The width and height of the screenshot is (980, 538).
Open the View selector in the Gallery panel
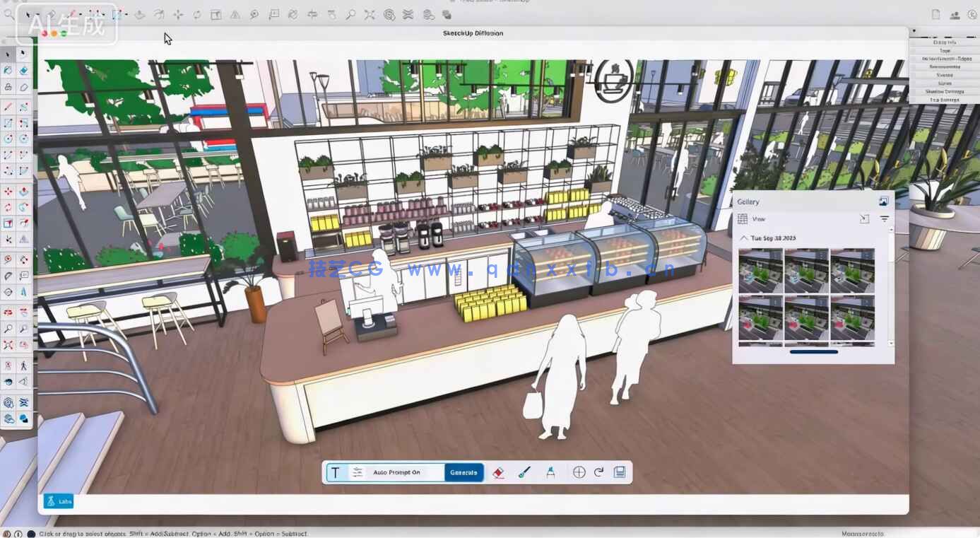757,218
